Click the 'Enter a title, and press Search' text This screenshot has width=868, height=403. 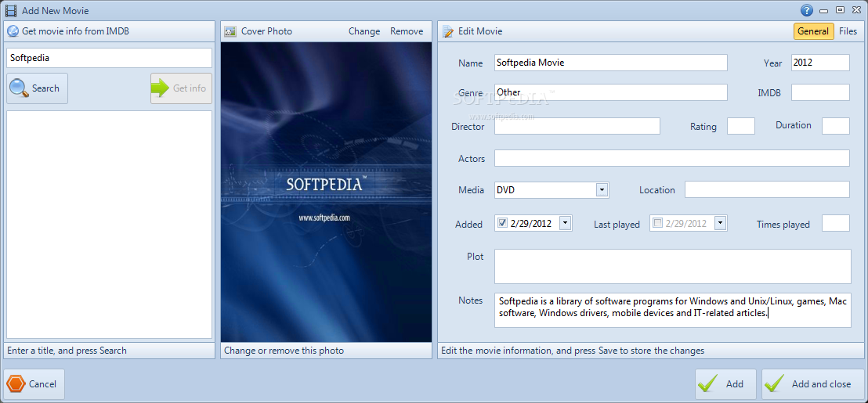[67, 351]
